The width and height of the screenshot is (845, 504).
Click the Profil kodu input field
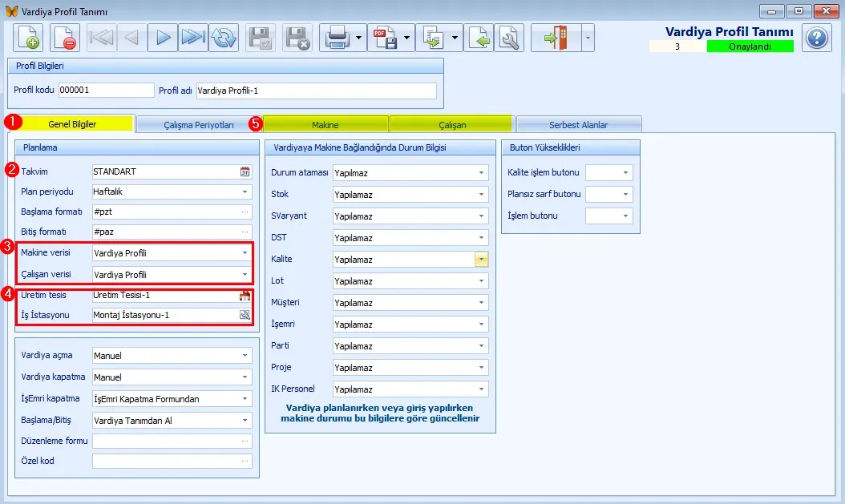click(x=106, y=90)
